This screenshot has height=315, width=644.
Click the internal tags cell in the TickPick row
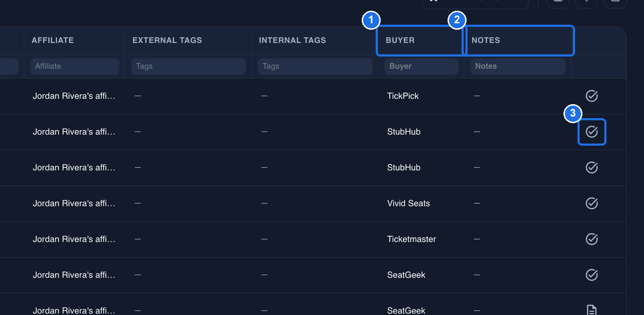(x=315, y=96)
